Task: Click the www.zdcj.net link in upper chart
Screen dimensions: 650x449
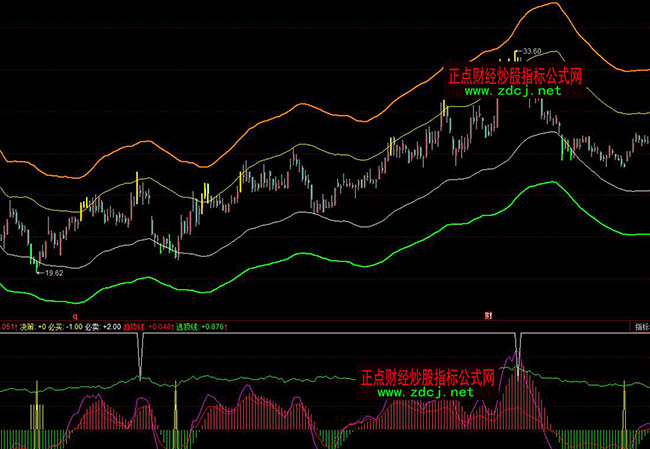Action: 513,91
